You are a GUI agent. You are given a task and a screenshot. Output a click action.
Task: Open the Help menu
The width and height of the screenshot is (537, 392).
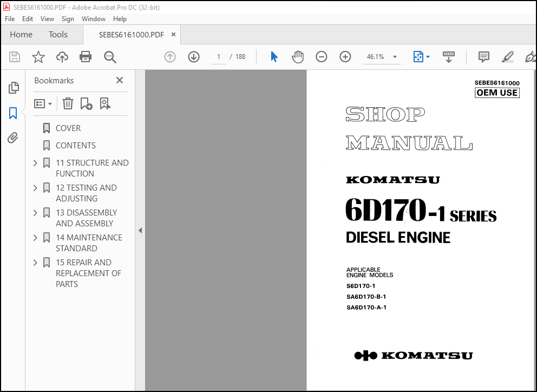click(120, 19)
